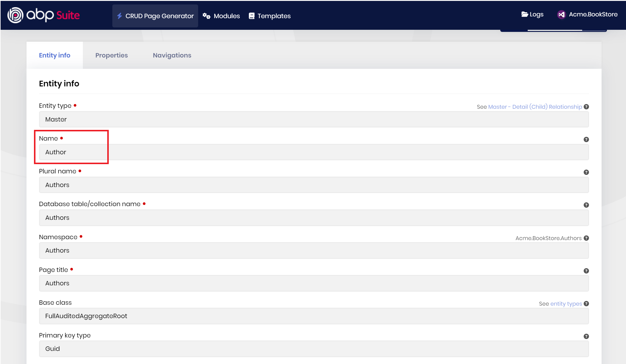Click help icon beside entity types link
This screenshot has width=626, height=364.
586,304
